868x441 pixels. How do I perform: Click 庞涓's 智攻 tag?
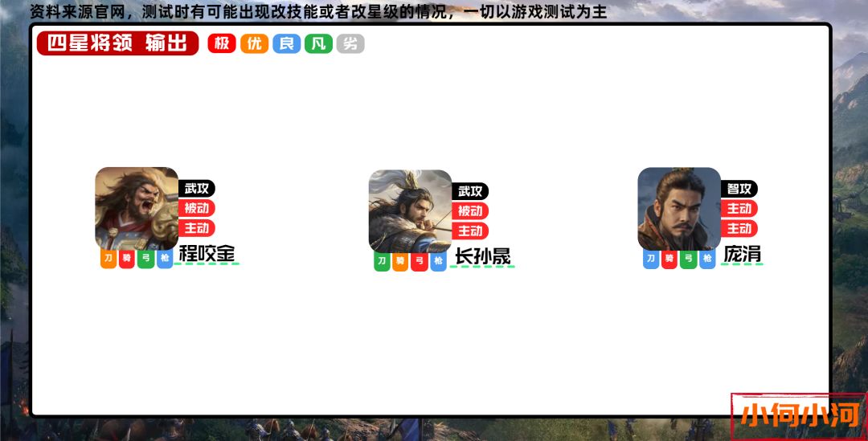(739, 190)
